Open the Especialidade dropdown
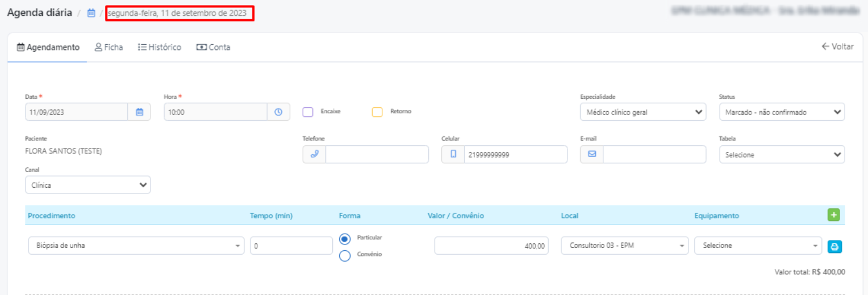This screenshot has width=868, height=295. click(643, 112)
